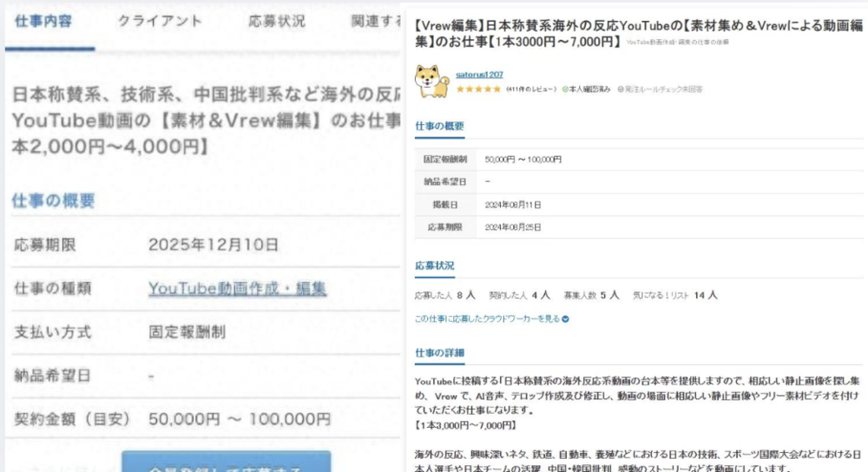Click the right pane 応募状況 heading
Screen dimensions: 868x472
[x=435, y=265]
